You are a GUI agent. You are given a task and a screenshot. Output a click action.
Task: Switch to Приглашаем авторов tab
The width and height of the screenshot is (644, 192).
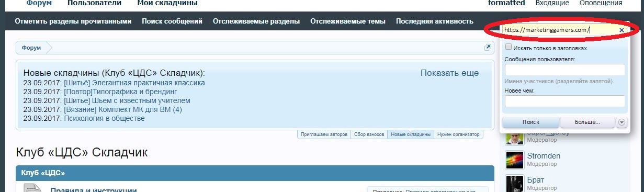[x=324, y=134]
